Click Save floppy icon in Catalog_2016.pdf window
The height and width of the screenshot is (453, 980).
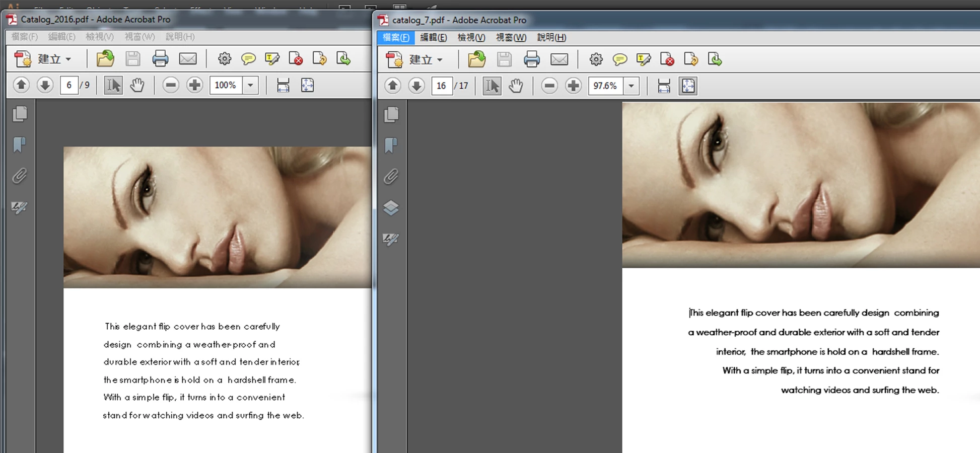(x=133, y=59)
